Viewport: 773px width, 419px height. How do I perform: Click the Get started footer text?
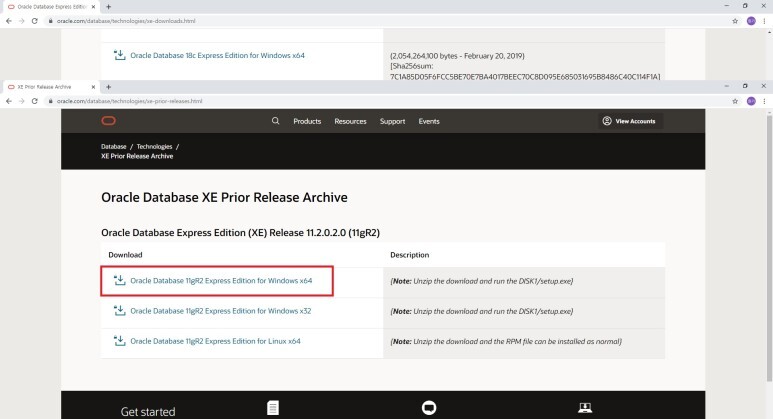click(x=148, y=412)
